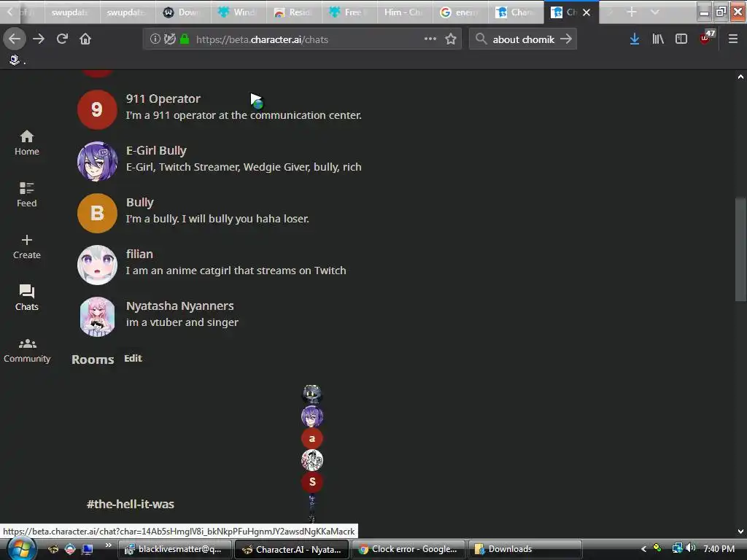Toggle the sidebar view icon
This screenshot has width=747, height=560.
coord(681,39)
